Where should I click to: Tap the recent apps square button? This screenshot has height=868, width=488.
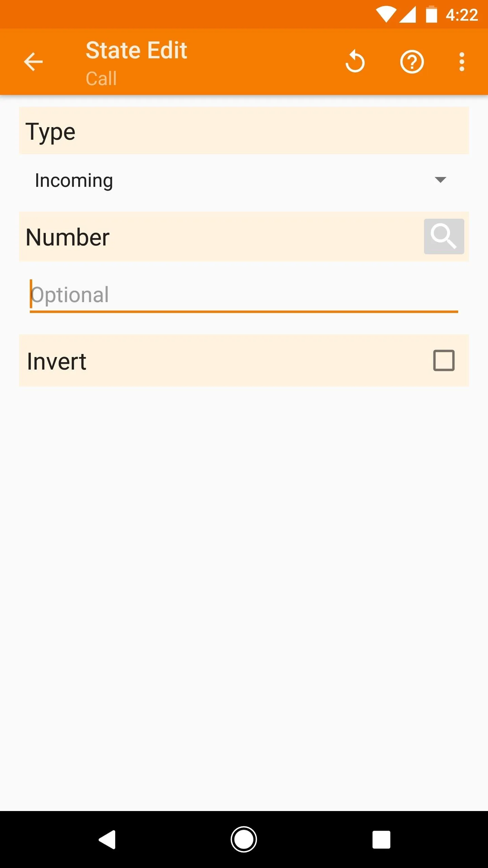(381, 840)
